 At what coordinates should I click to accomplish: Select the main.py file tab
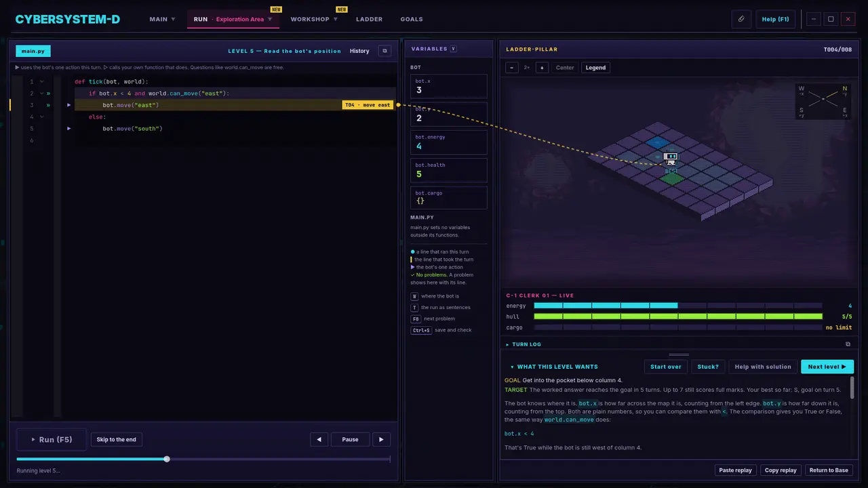[33, 51]
